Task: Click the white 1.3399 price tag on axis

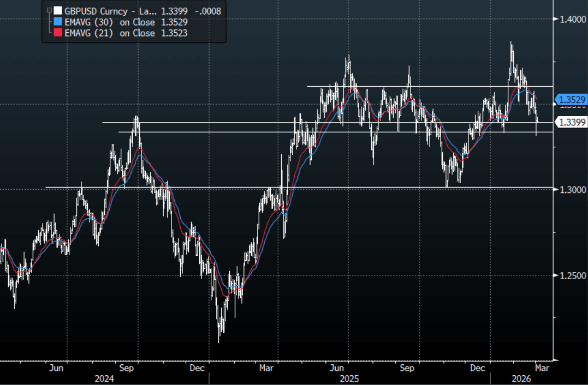Action: point(571,122)
